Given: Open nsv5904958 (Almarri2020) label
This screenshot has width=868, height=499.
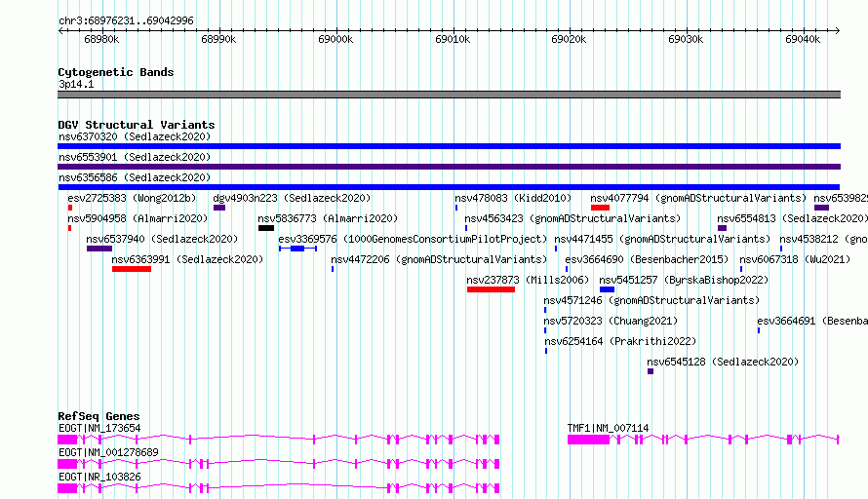Looking at the screenshot, I should click(138, 218).
